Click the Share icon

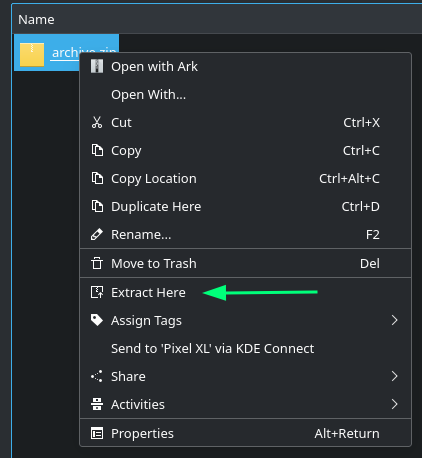pos(97,376)
